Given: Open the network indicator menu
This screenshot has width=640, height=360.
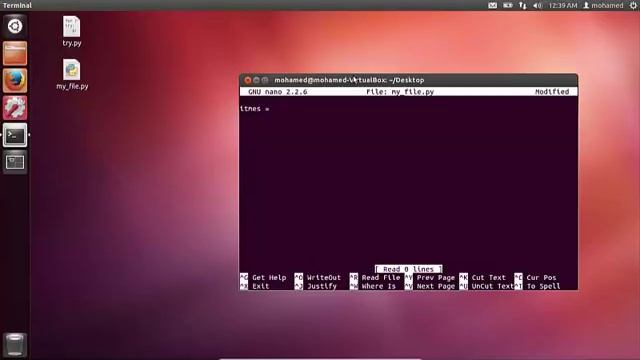Looking at the screenshot, I should (x=523, y=5).
